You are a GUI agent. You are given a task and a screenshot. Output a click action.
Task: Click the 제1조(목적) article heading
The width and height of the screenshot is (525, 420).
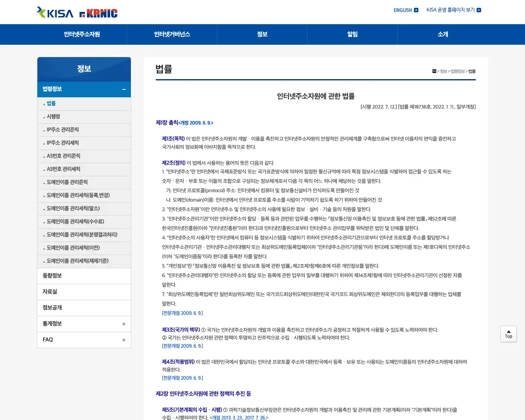(173, 139)
